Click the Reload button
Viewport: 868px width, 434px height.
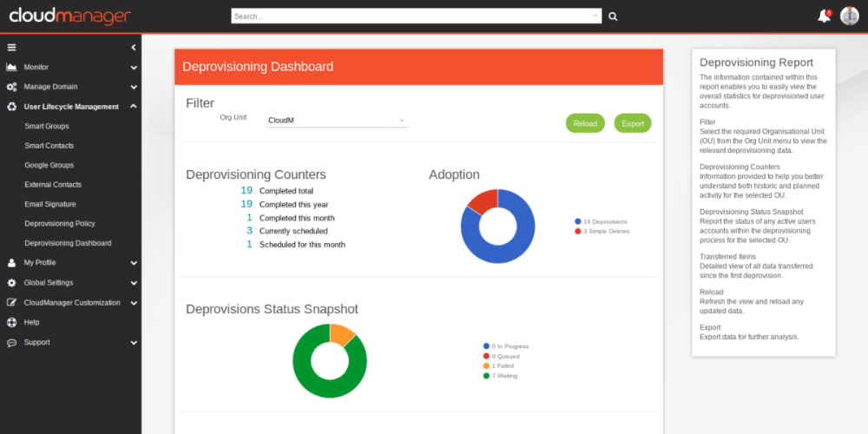[585, 123]
